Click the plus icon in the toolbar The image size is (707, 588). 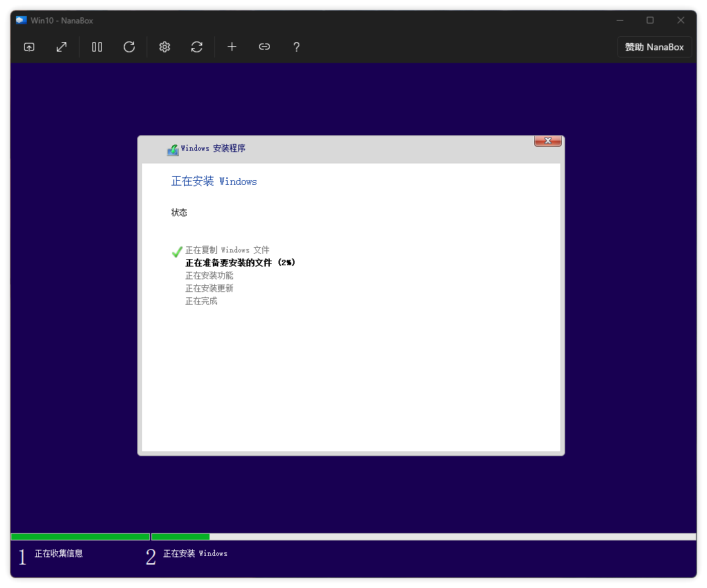point(232,47)
